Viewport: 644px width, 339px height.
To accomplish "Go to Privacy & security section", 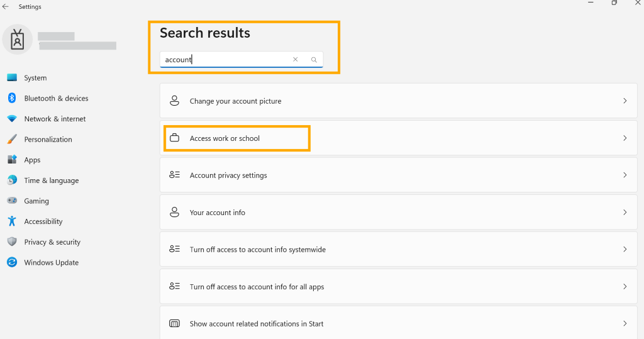I will 52,242.
